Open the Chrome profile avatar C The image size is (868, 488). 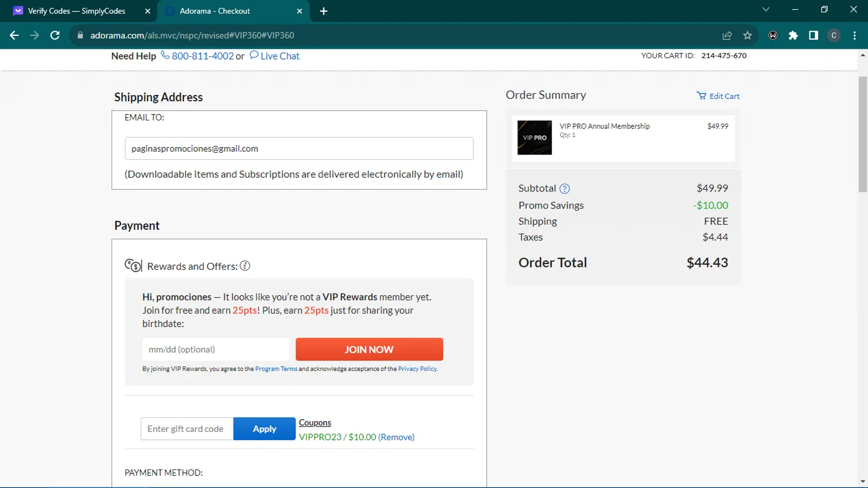tap(834, 35)
